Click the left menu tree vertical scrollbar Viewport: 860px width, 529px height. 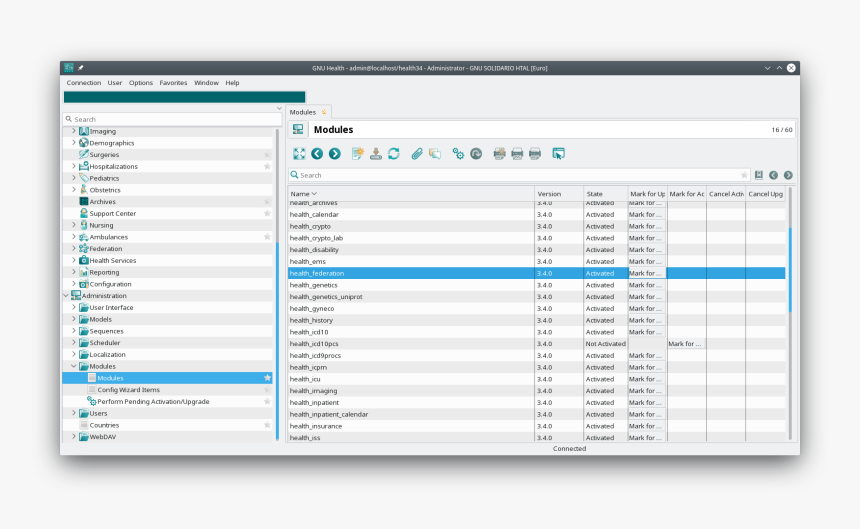tap(278, 340)
